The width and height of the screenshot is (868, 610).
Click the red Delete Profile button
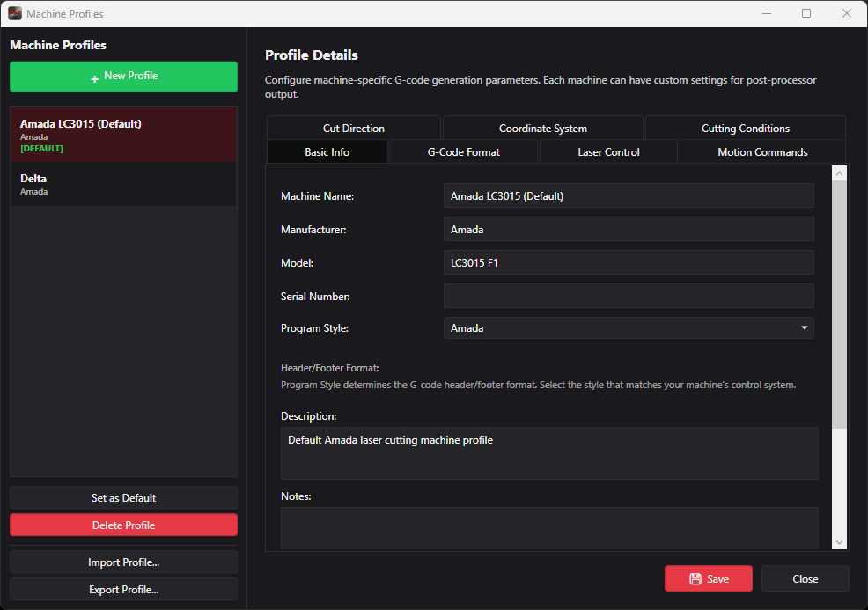coord(123,525)
